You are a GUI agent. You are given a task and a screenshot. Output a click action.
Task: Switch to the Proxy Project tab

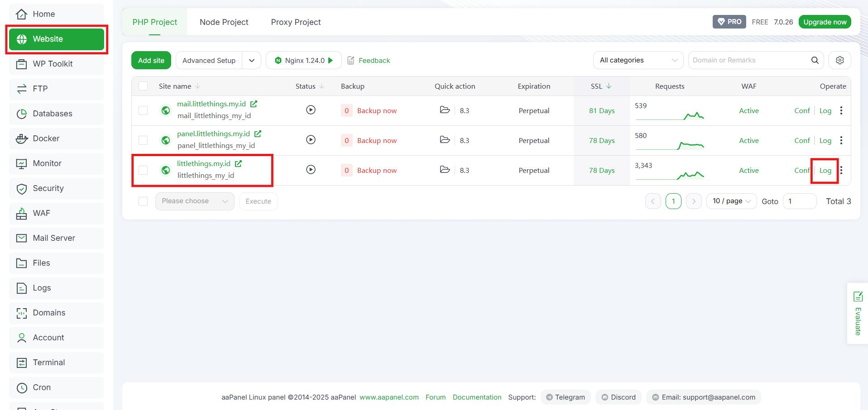click(296, 22)
